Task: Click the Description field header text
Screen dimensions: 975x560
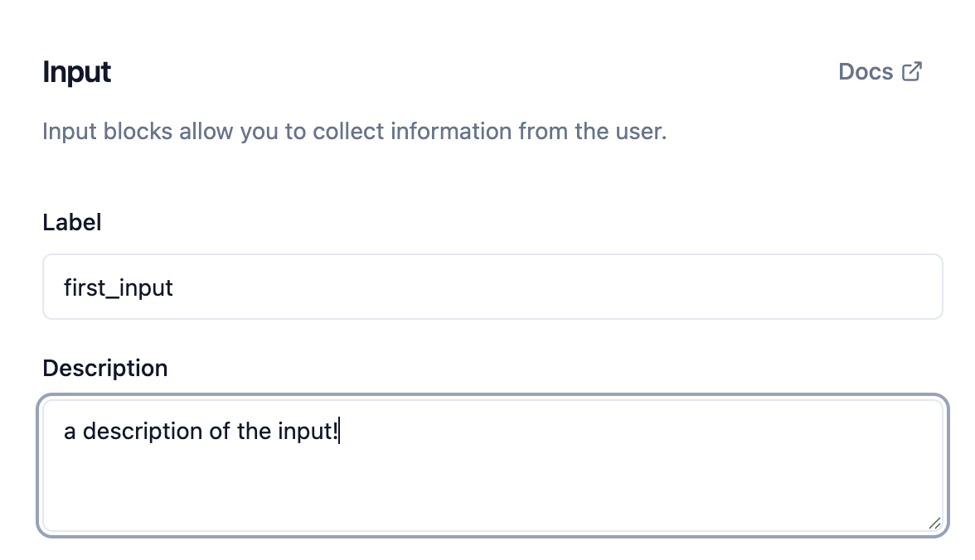Action: 104,368
